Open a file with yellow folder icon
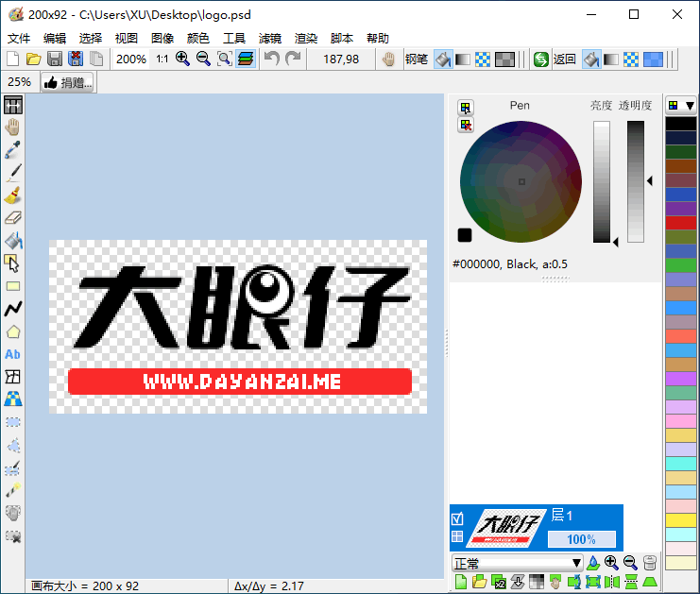This screenshot has height=594, width=700. (33, 59)
